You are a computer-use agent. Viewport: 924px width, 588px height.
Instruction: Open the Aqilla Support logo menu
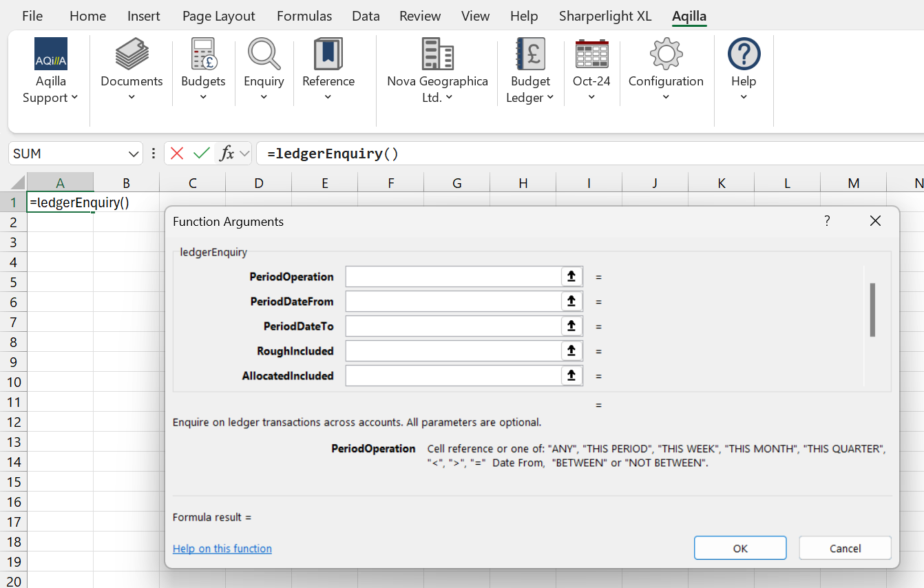pos(50,55)
